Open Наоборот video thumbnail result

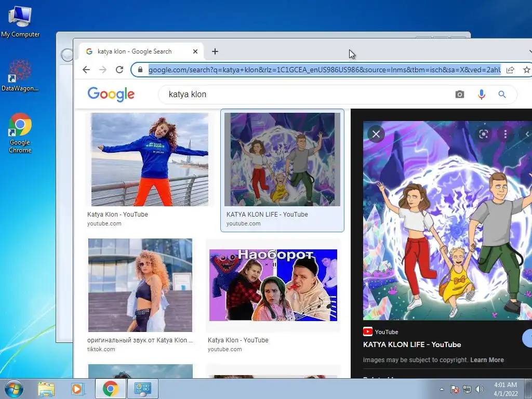[x=273, y=285]
